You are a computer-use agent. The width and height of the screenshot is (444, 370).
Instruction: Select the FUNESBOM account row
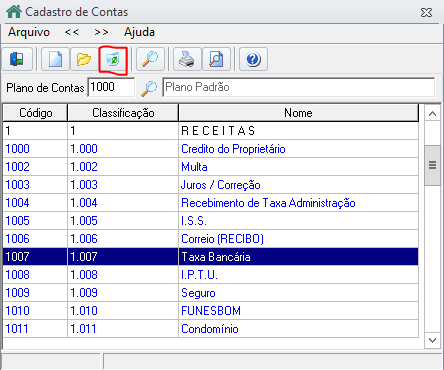[211, 311]
